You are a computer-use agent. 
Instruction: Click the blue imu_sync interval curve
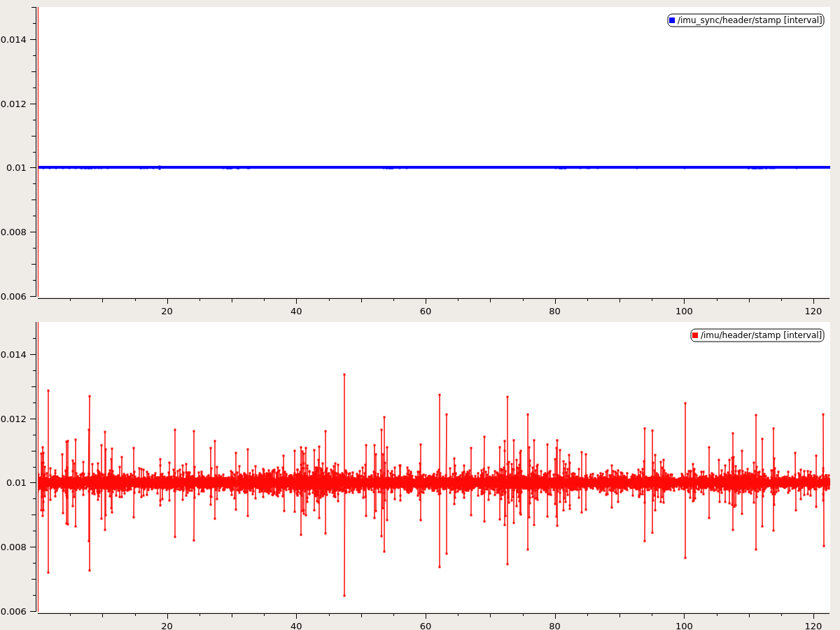(x=434, y=167)
